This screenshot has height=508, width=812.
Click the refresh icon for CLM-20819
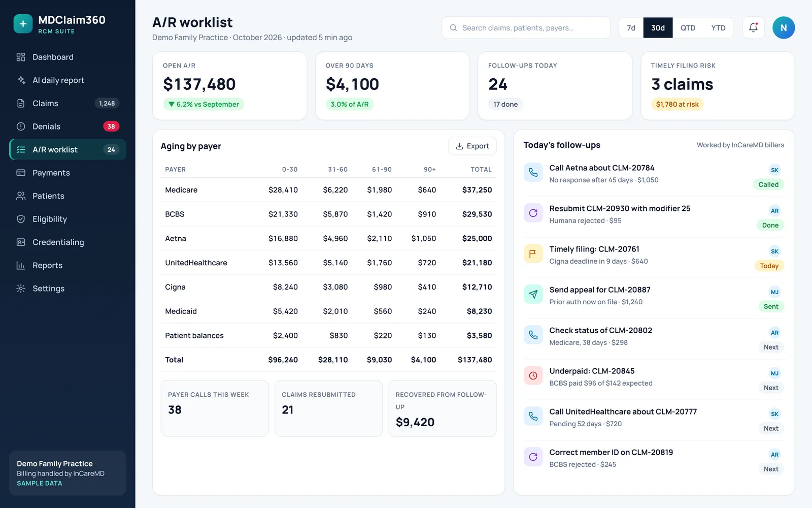tap(533, 457)
